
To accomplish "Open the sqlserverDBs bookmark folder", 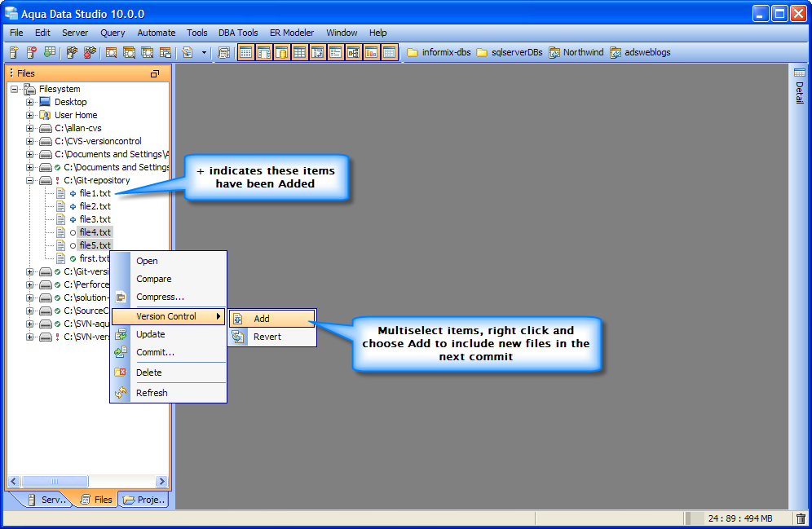I will [x=510, y=52].
